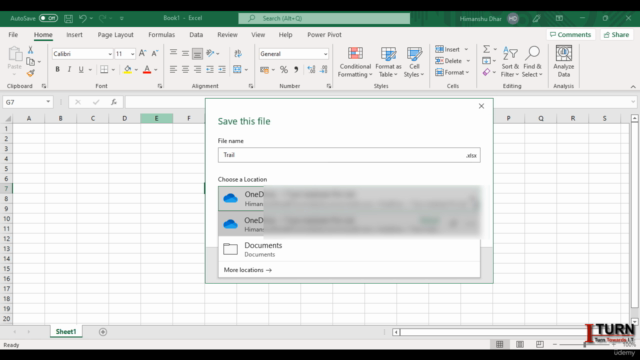The height and width of the screenshot is (360, 640).
Task: Toggle Italic formatting
Action: (69, 69)
